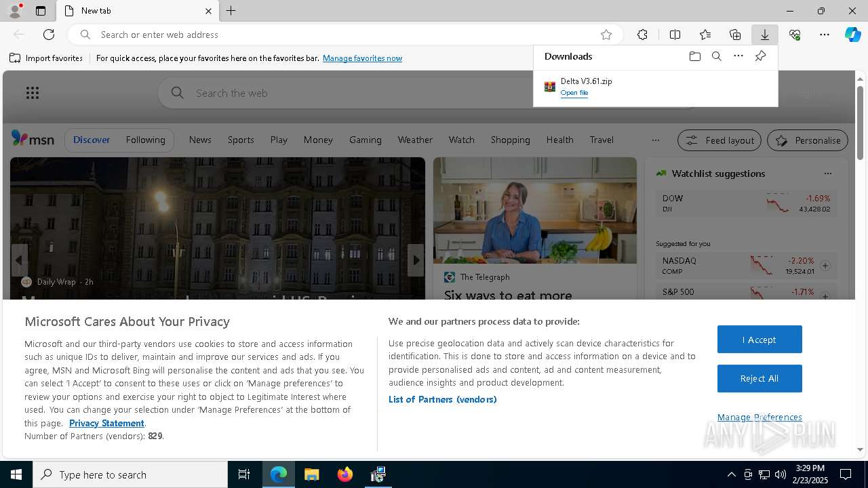The image size is (868, 488).
Task: Refresh the current page
Action: tap(49, 35)
